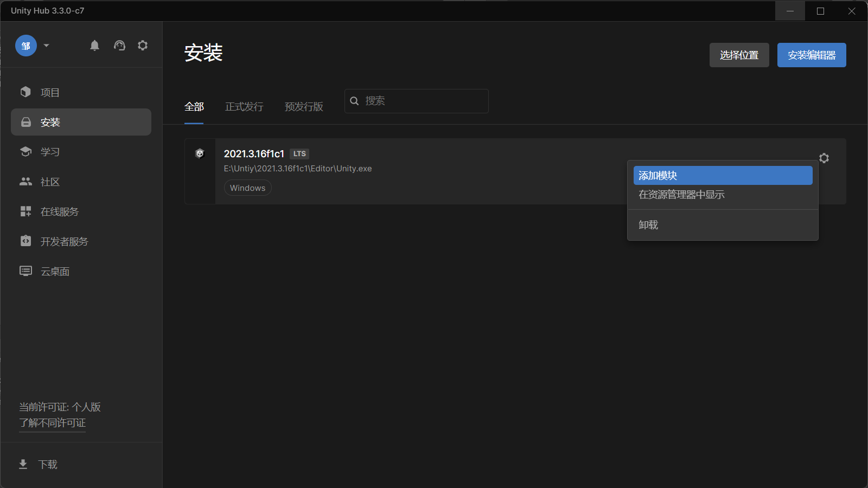
Task: Choose 在资源管理器中显示 from the menu
Action: tap(723, 195)
